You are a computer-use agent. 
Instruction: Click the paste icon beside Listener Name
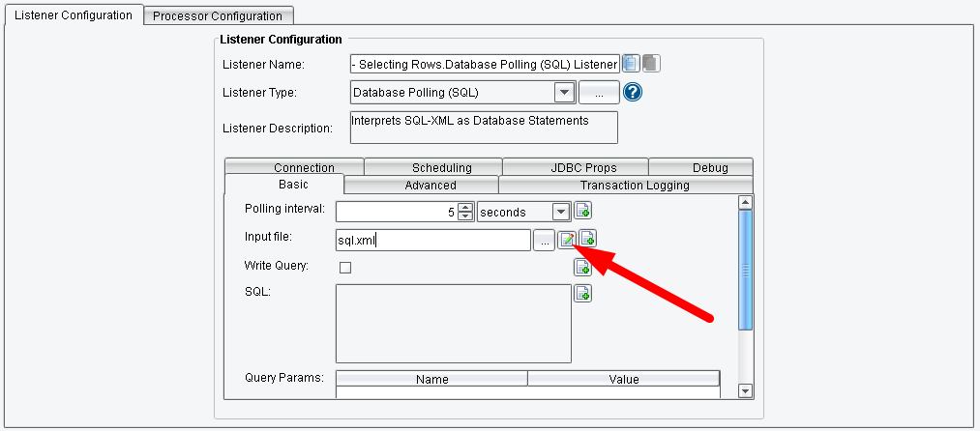tap(651, 64)
